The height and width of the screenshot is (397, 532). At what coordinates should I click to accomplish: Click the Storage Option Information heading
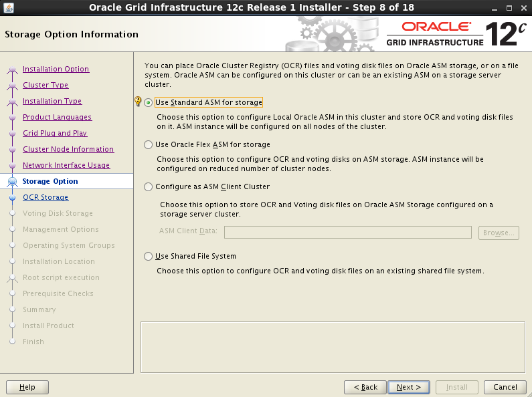pos(72,34)
